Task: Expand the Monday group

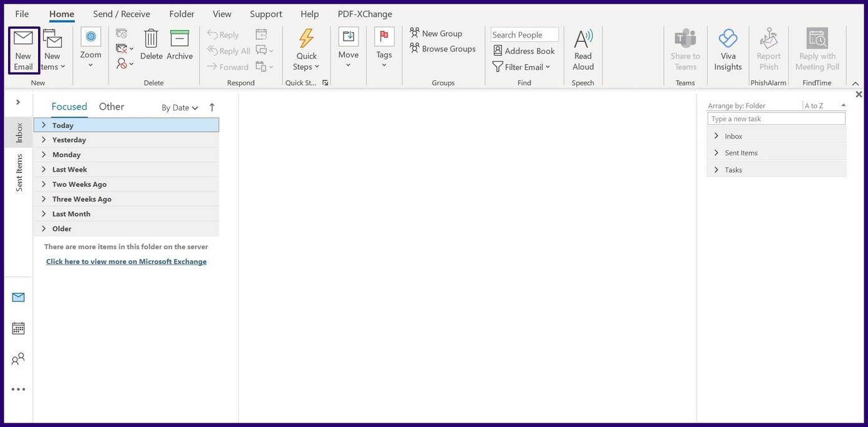Action: coord(44,155)
